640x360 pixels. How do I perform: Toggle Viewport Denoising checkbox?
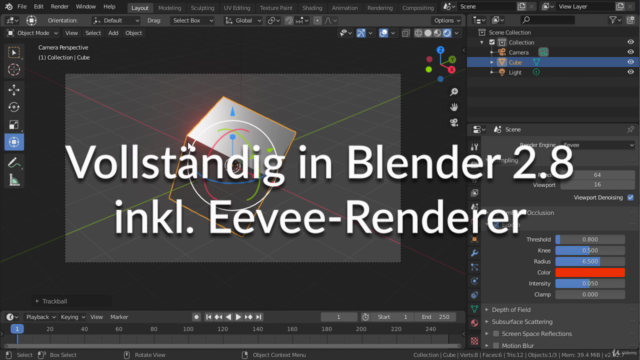(x=631, y=198)
